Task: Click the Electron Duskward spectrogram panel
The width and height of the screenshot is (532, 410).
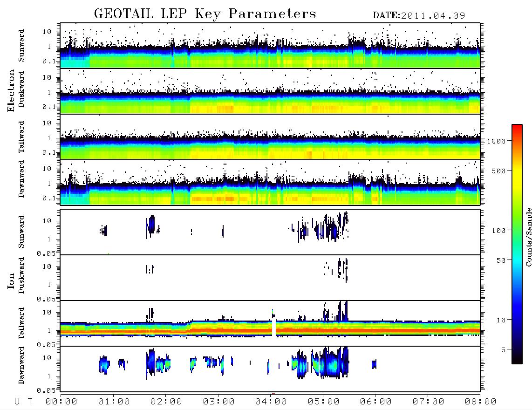Action: pyautogui.click(x=270, y=91)
